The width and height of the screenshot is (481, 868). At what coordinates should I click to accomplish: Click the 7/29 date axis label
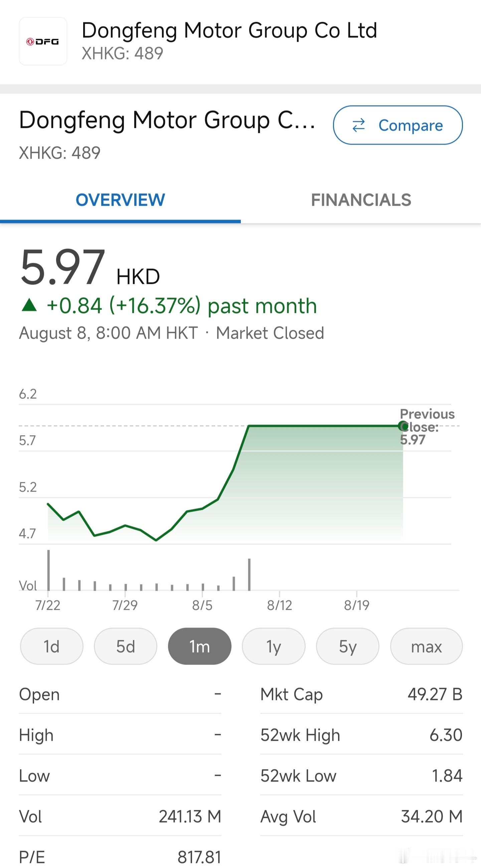click(125, 605)
